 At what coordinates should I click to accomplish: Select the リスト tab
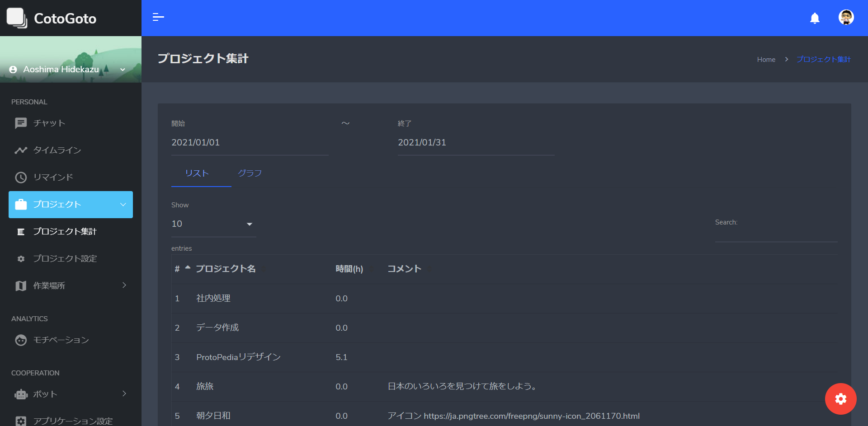point(197,173)
